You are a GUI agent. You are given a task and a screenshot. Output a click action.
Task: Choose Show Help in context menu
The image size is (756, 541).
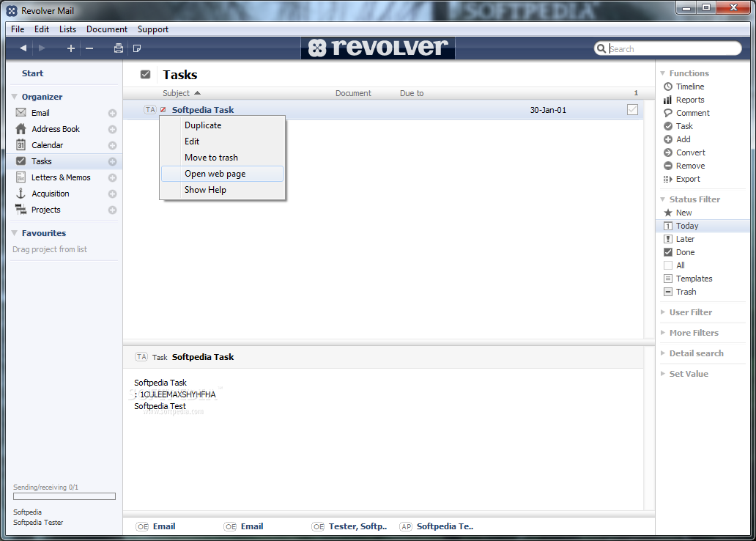pos(222,190)
